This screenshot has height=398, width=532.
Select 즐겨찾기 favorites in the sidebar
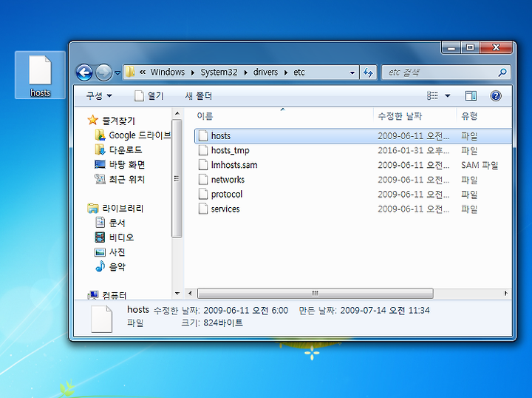118,121
